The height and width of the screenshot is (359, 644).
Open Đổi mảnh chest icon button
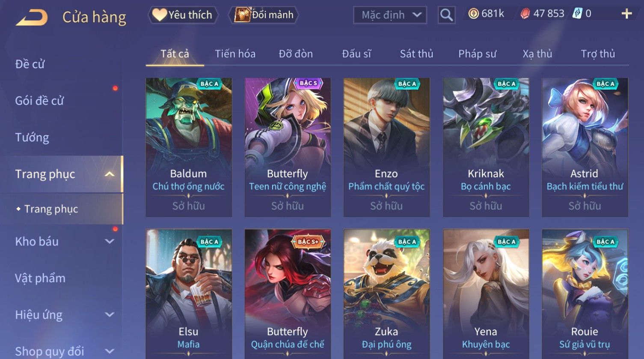(x=264, y=15)
